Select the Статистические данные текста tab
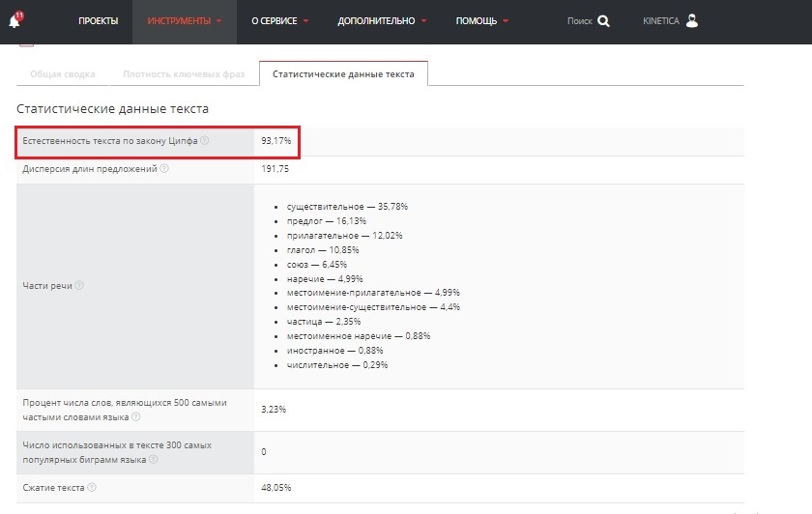Image resolution: width=812 pixels, height=514 pixels. pos(343,74)
